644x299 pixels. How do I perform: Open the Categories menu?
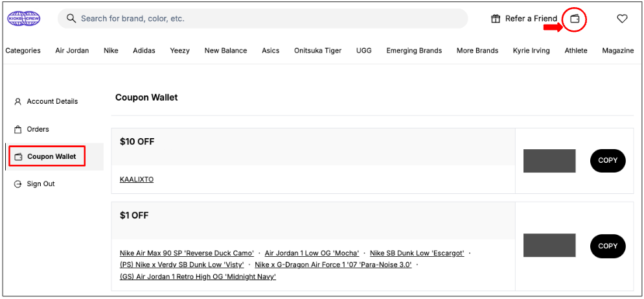(23, 51)
